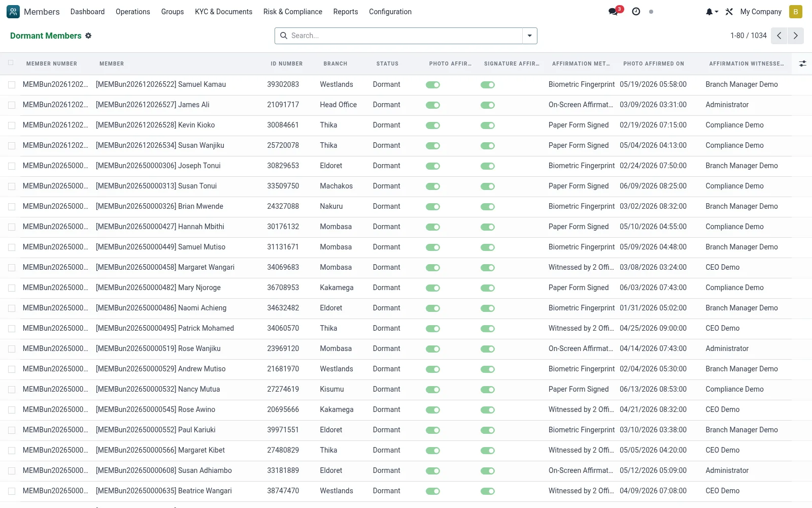This screenshot has height=508, width=812.
Task: Click into the Search field
Action: click(405, 36)
